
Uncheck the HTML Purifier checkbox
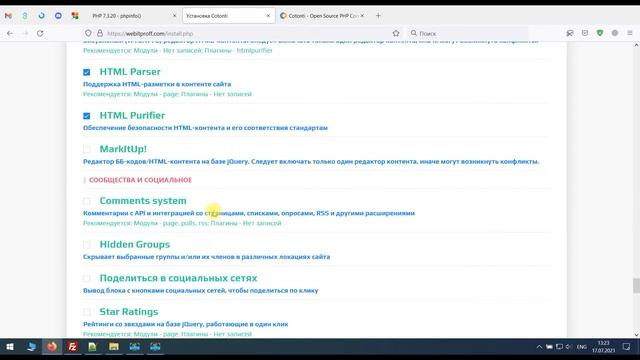click(87, 116)
